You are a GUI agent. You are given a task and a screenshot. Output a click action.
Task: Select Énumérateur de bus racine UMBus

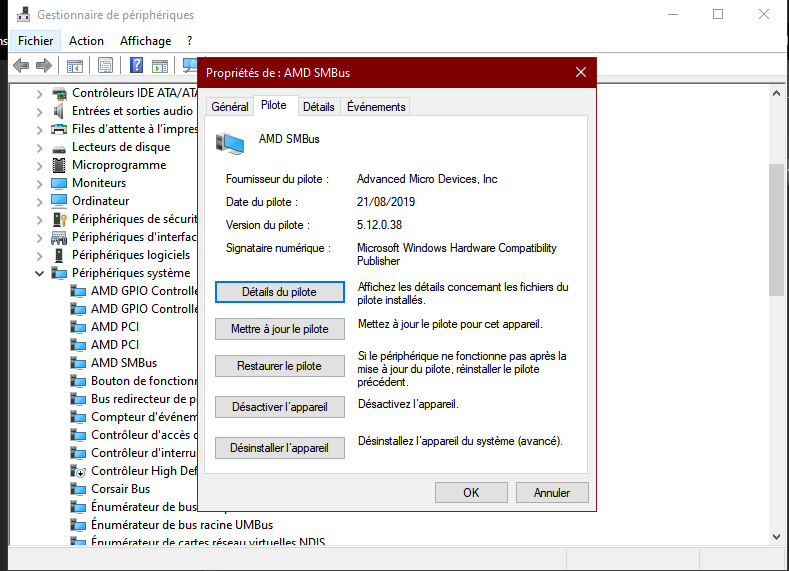pos(182,525)
